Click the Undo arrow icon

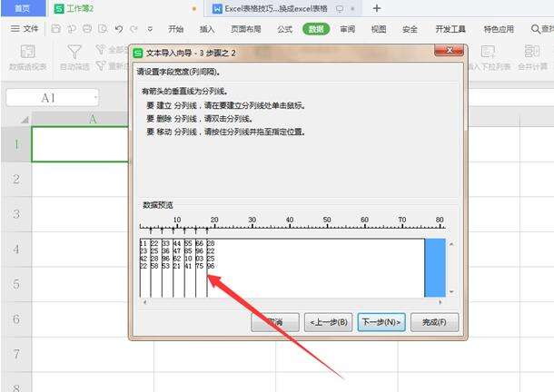pos(119,29)
